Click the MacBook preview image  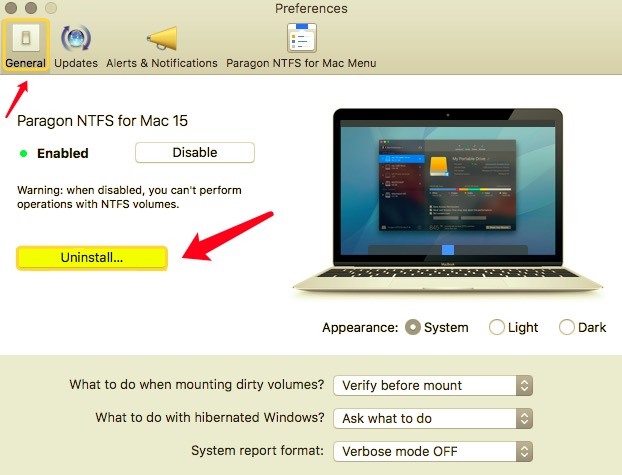pos(448,200)
